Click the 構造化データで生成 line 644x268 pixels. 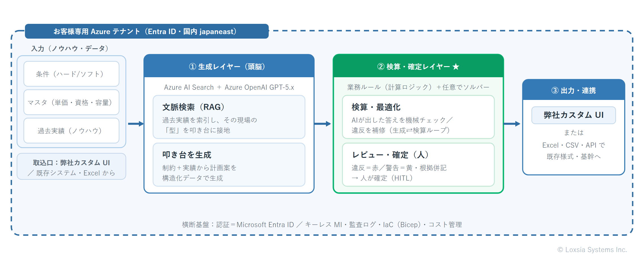tap(192, 178)
